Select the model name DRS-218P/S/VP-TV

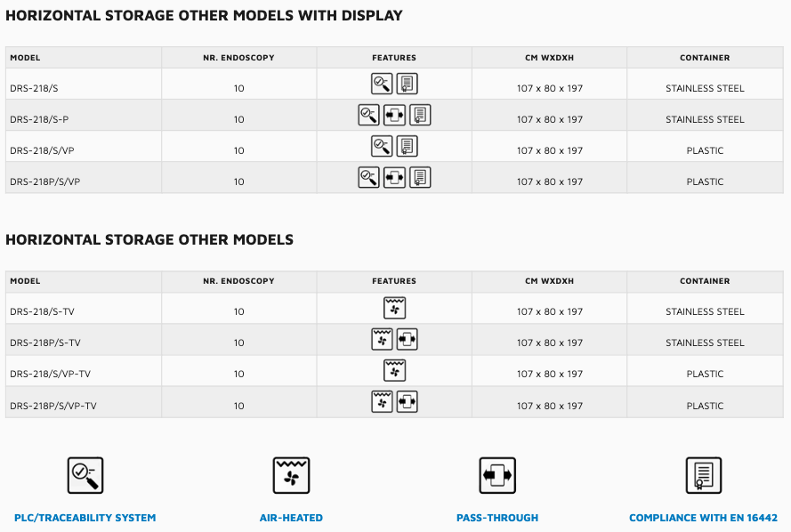coord(53,406)
